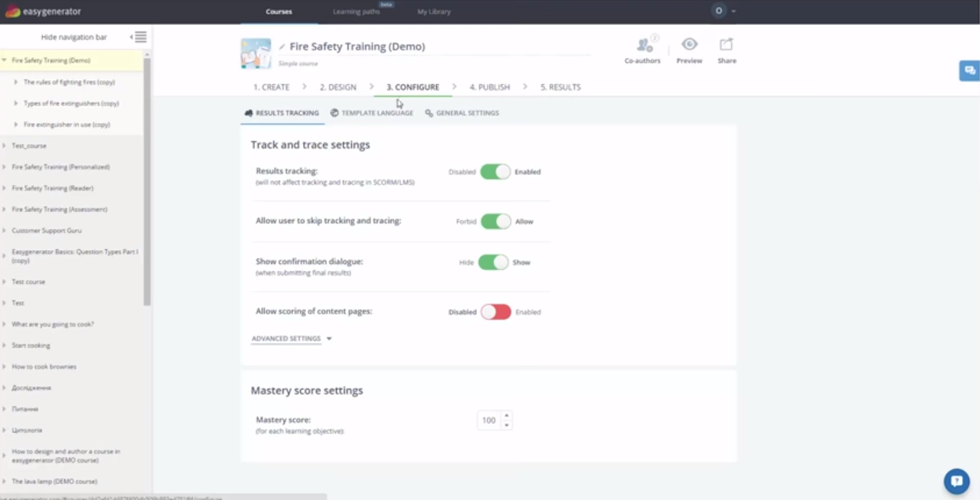980x500 pixels.
Task: Switch to Courses tab
Action: coord(279,12)
